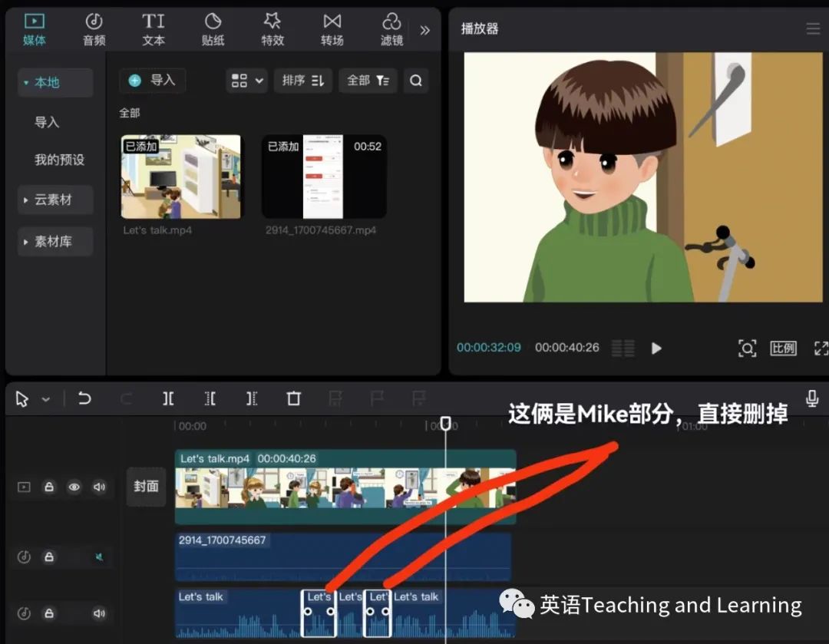Switch to the 特效 effects tab
Viewport: 829px width, 644px height.
[x=272, y=30]
